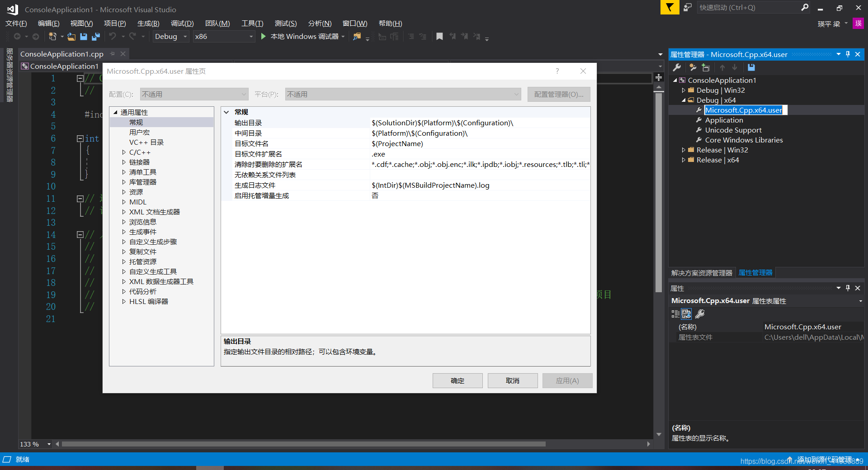Open the 文件(F) menu
The image size is (868, 470).
(16, 24)
